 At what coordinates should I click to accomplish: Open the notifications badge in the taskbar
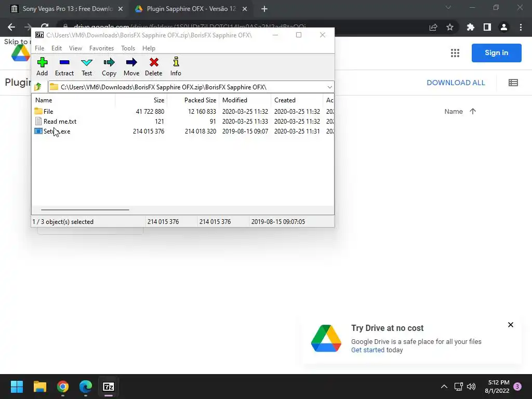point(517,387)
